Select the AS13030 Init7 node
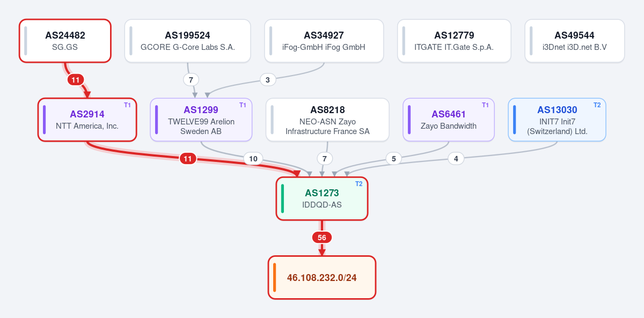Viewport: 644px width, 318px height. point(557,120)
